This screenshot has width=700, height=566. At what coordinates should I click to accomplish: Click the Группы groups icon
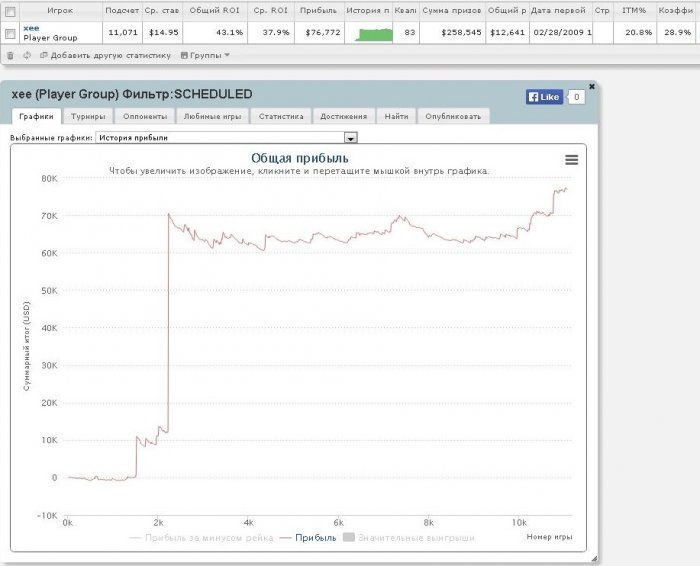(184, 55)
